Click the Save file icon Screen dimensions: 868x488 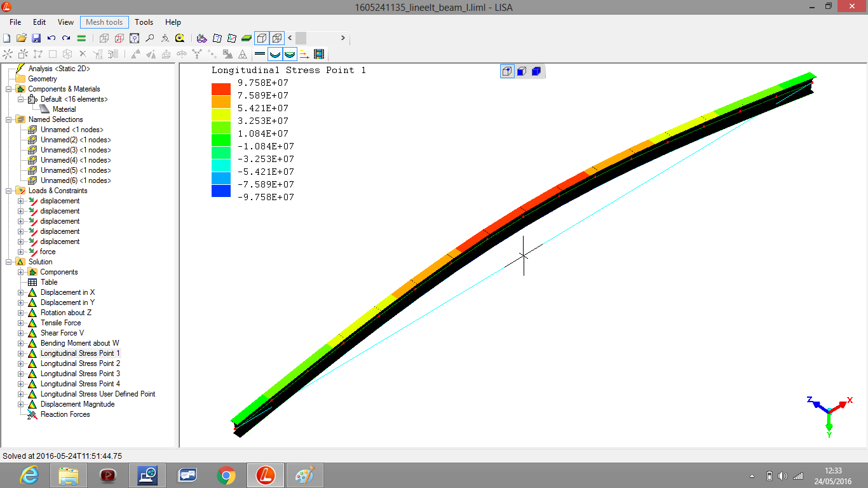coord(36,38)
